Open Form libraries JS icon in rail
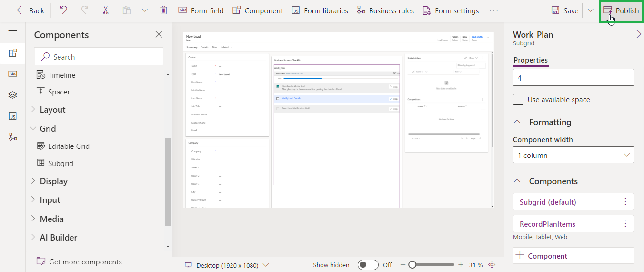This screenshot has width=644, height=272. pyautogui.click(x=13, y=116)
